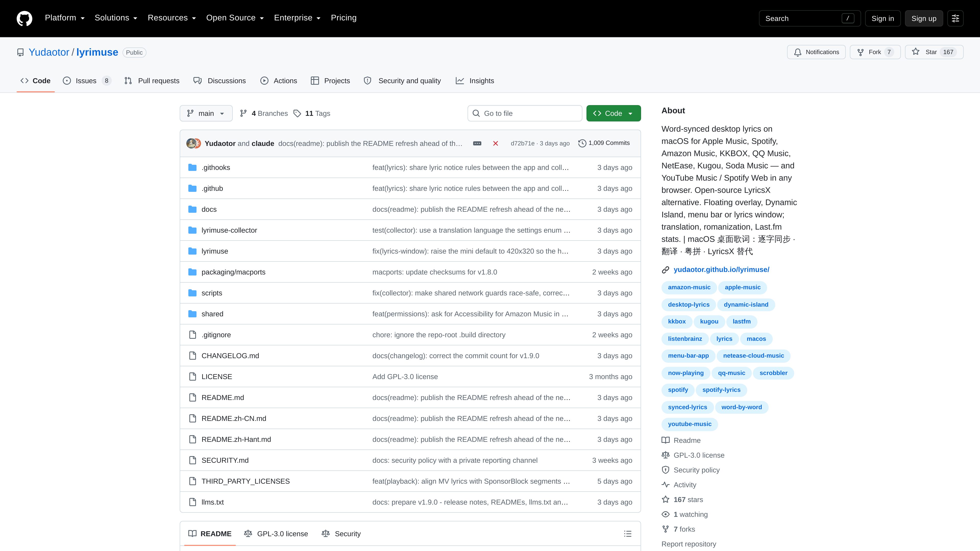This screenshot has width=980, height=551.
Task: Click the 11 Tags link
Action: click(312, 113)
